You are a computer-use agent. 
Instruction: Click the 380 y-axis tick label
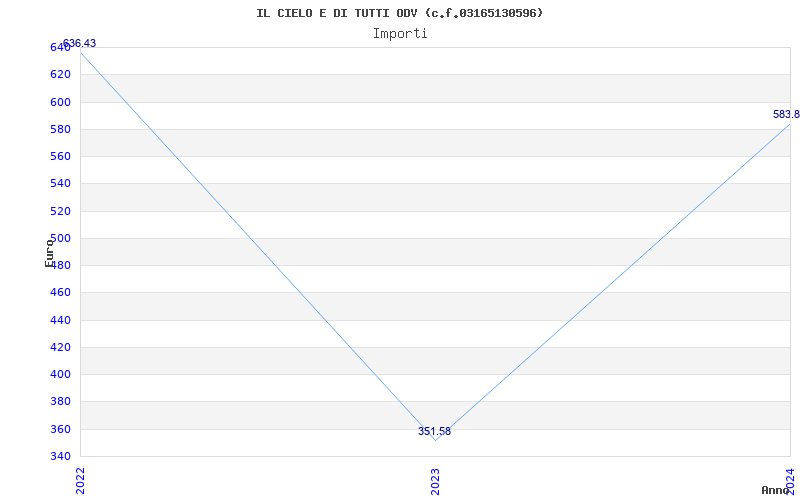60,401
